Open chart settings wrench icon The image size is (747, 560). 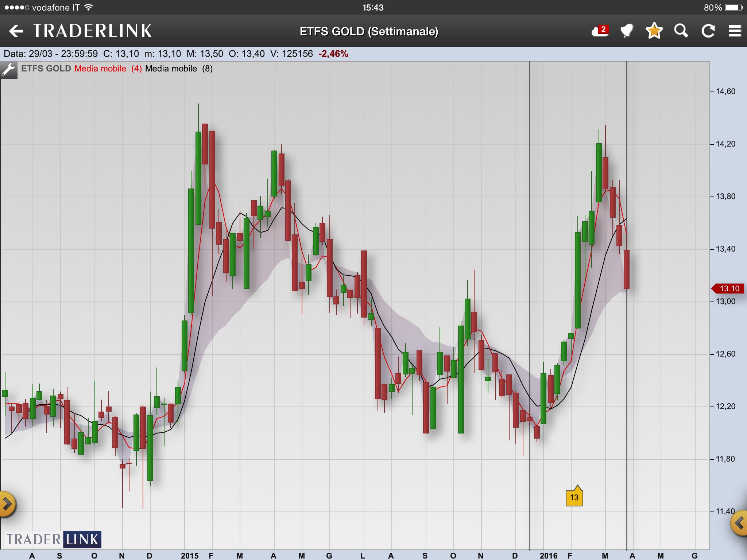point(8,70)
